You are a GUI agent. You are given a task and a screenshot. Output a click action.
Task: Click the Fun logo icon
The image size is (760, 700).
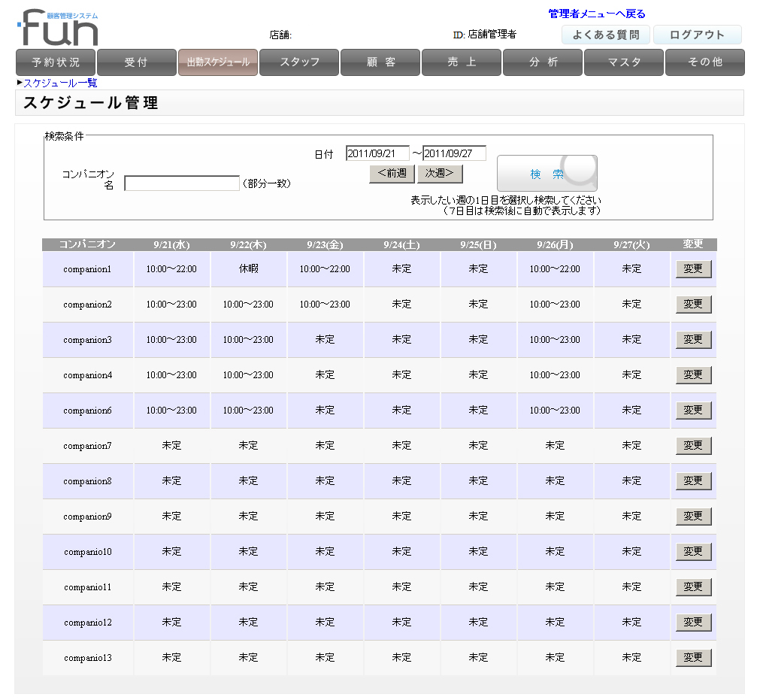(59, 29)
